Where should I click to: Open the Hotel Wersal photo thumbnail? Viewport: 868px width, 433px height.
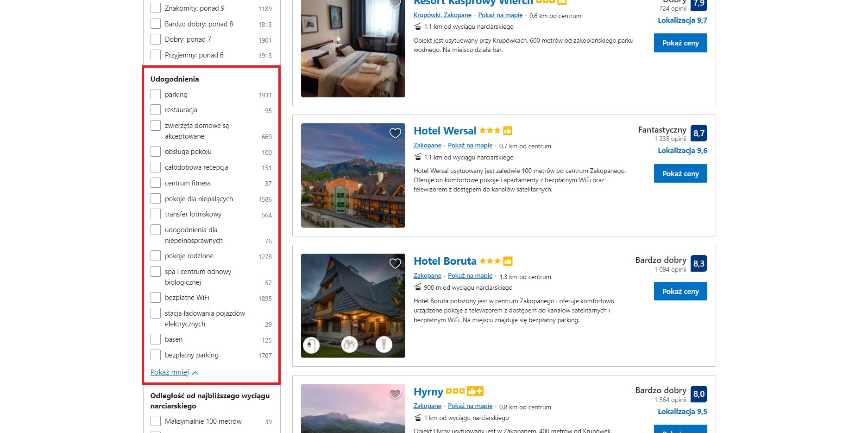353,175
